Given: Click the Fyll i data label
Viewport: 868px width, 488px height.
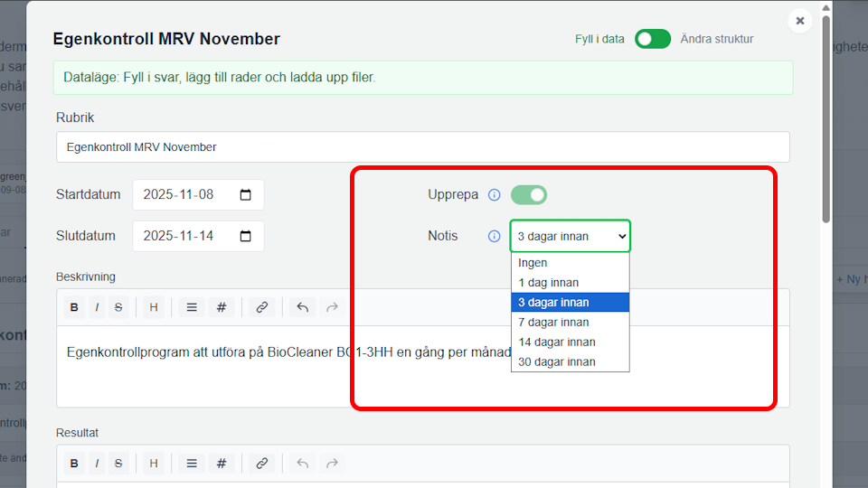Looking at the screenshot, I should click(599, 39).
